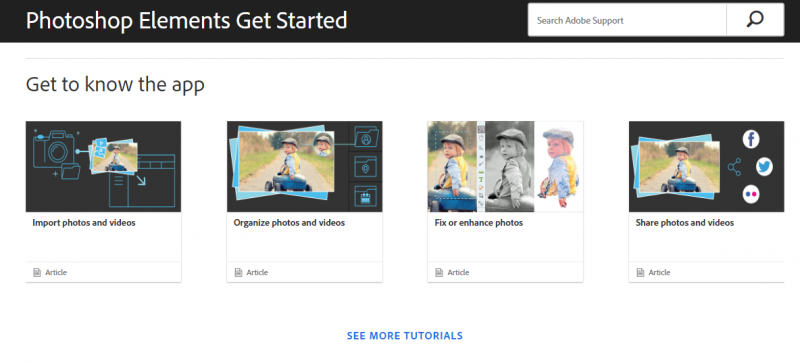Click the document icon under Fix or enhance card

coord(439,273)
